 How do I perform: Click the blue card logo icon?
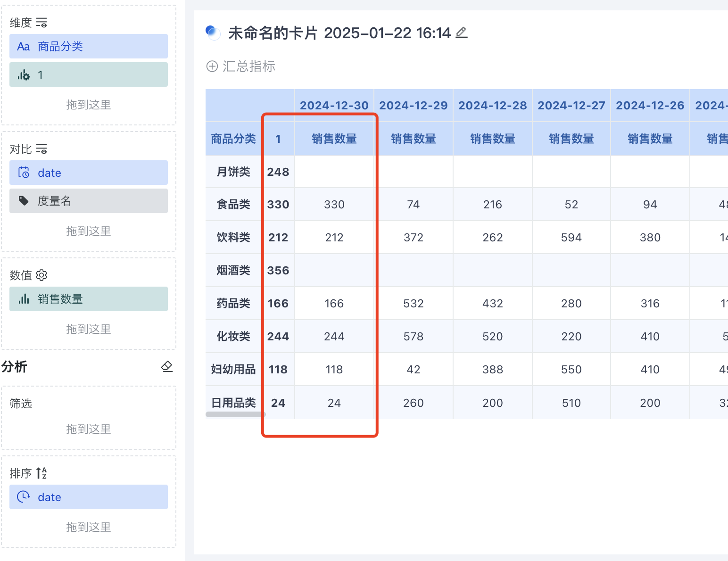tap(213, 33)
